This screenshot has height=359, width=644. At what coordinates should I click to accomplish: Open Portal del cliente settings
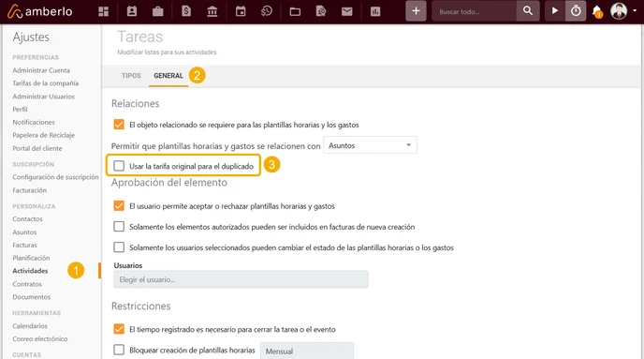click(37, 148)
